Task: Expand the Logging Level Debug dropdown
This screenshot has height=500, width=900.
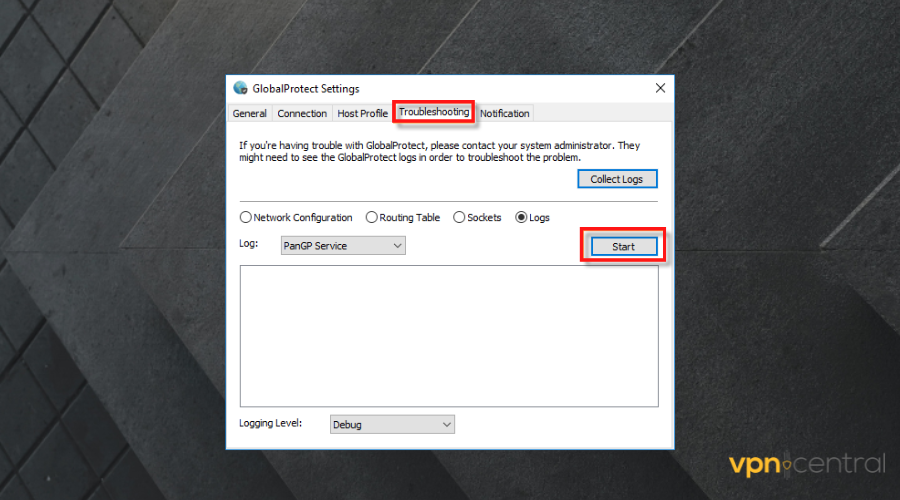Action: (x=392, y=424)
